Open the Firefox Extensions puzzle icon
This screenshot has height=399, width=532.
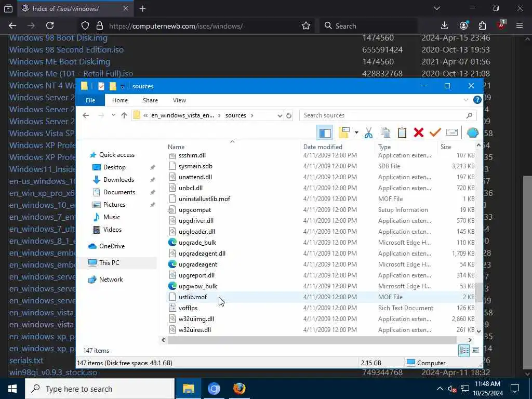coord(482,25)
